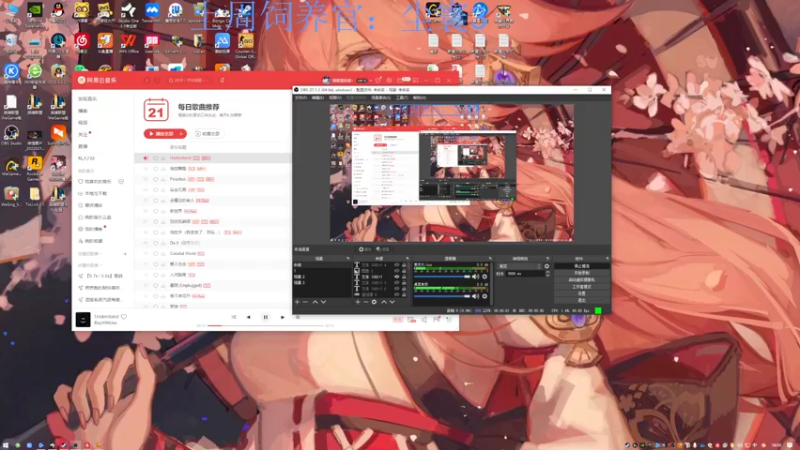Expand the 创建的歌单 section in NetEase sidebar

90,254
